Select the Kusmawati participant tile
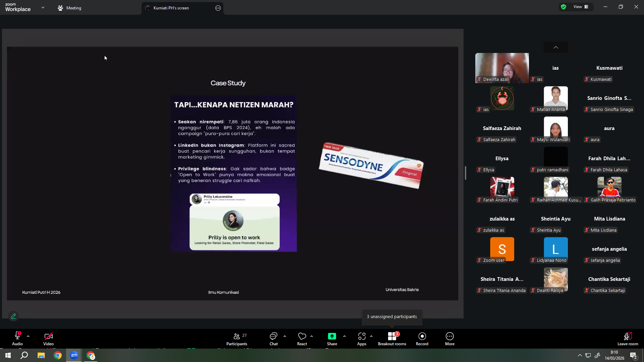644x362 pixels. (609, 68)
